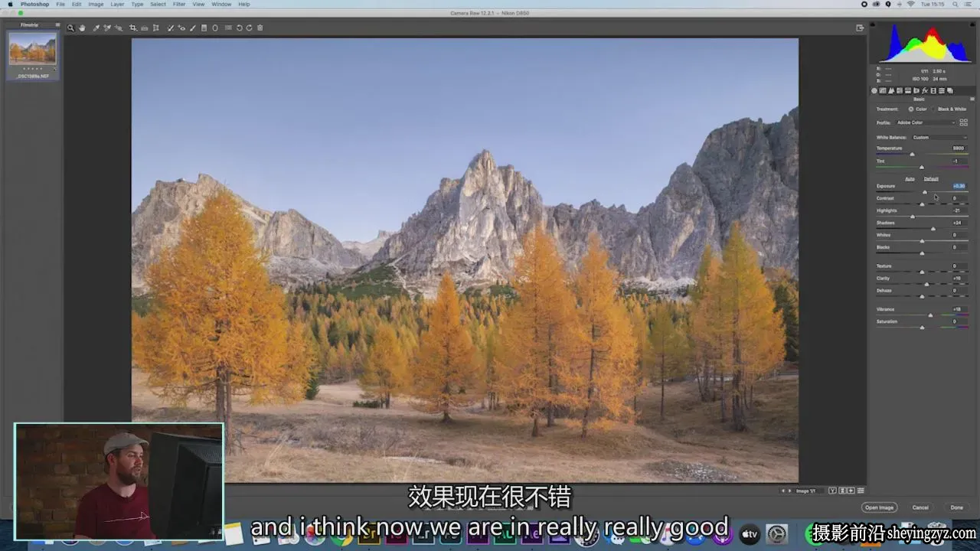Screen dimensions: 980x551
Task: Select the Hand tool
Action: [82, 28]
